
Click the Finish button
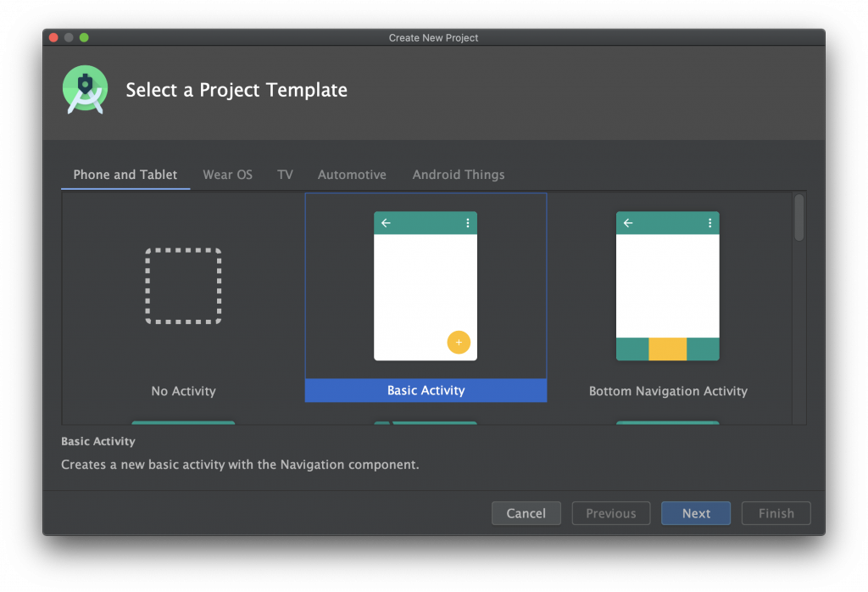[776, 513]
